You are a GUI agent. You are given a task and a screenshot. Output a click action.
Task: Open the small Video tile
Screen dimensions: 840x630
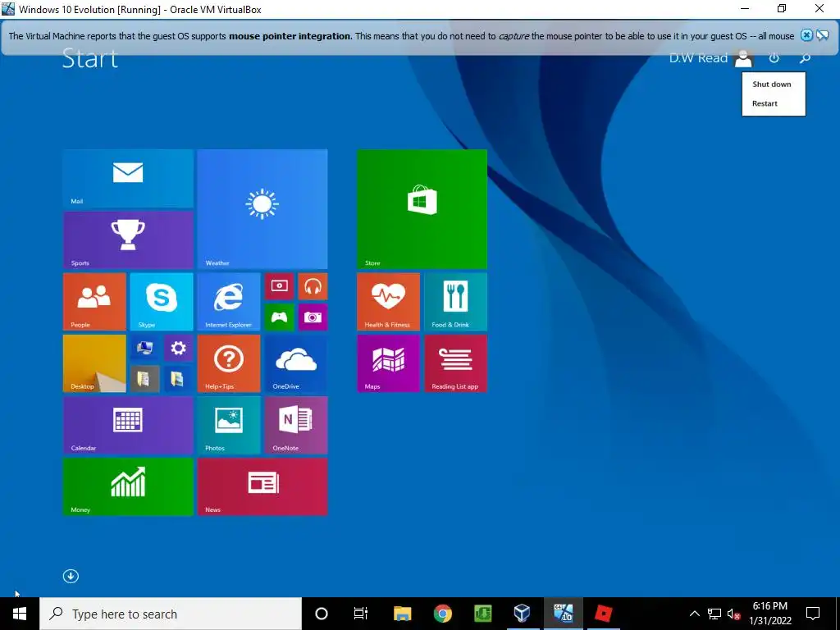click(279, 286)
